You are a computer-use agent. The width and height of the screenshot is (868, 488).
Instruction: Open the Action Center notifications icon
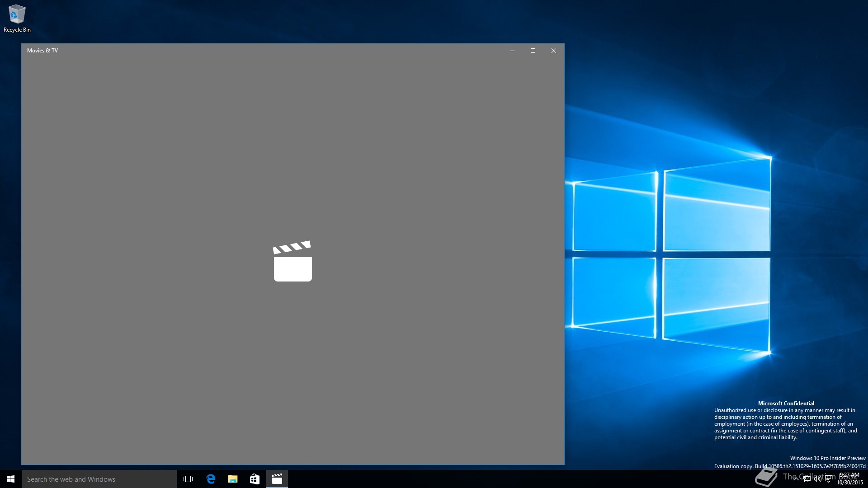click(x=829, y=479)
